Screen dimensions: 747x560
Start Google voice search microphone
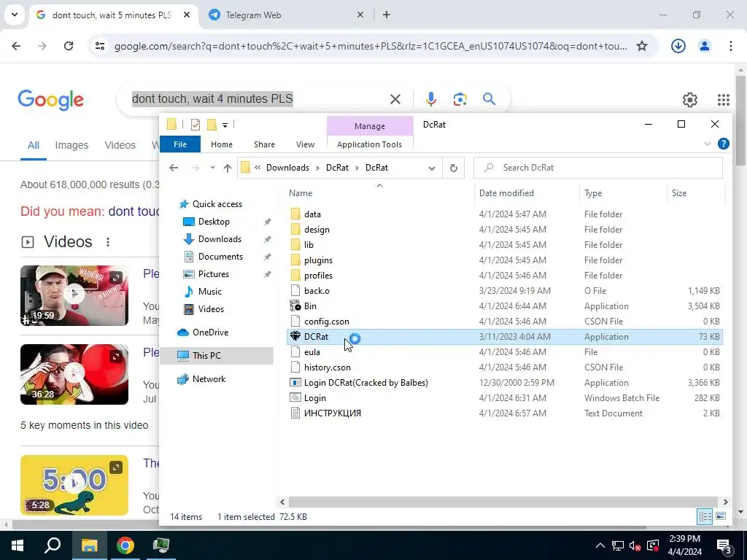(430, 99)
